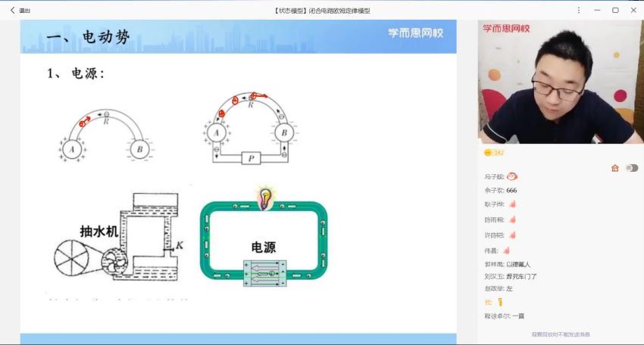Select the chat message saying 一直
Viewport: 644px width, 345px height.
pos(505,316)
